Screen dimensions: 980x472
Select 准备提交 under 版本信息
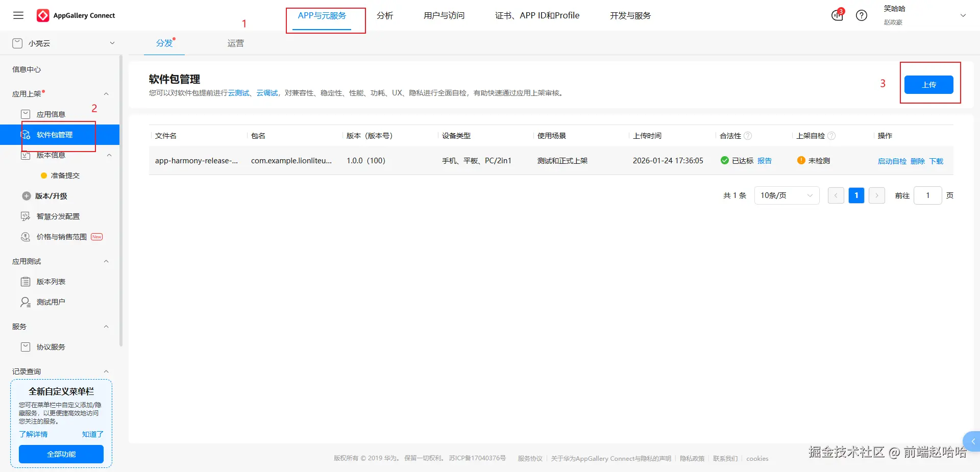(65, 176)
